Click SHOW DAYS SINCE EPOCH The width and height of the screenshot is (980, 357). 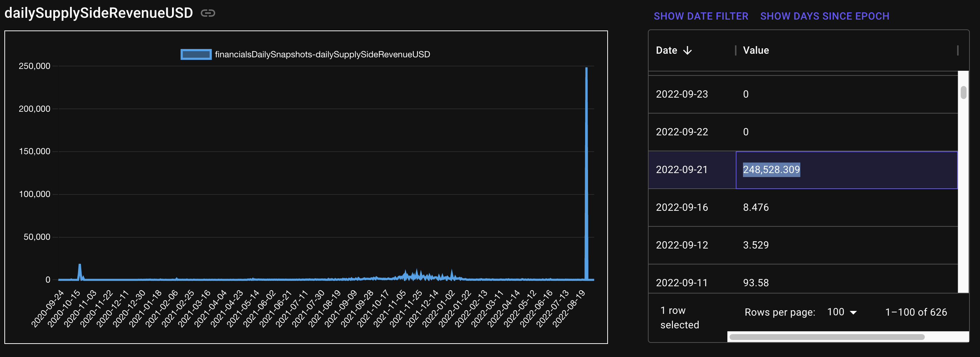824,16
